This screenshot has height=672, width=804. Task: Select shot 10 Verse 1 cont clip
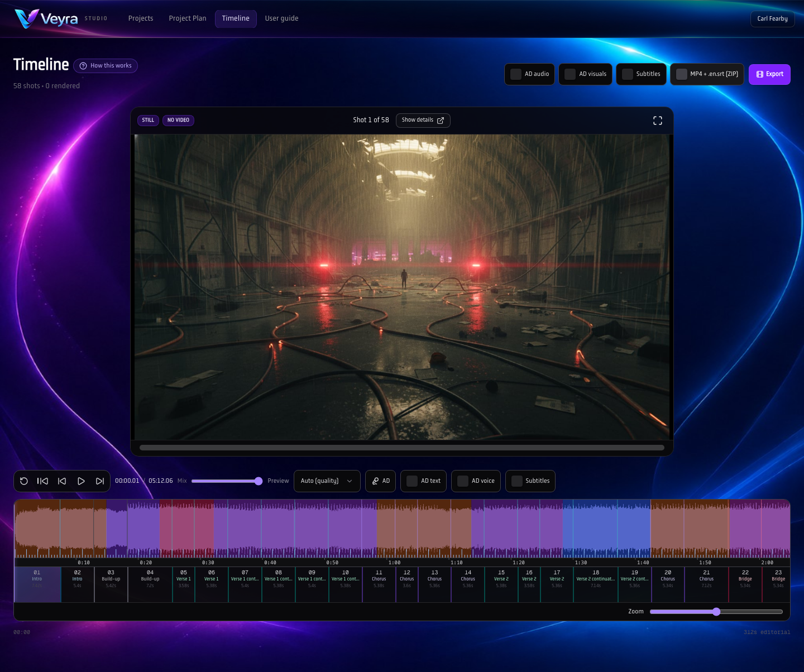pos(346,584)
